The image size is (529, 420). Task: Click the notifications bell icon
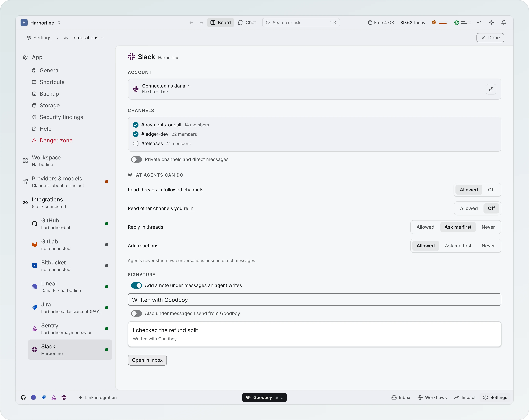[x=503, y=23]
